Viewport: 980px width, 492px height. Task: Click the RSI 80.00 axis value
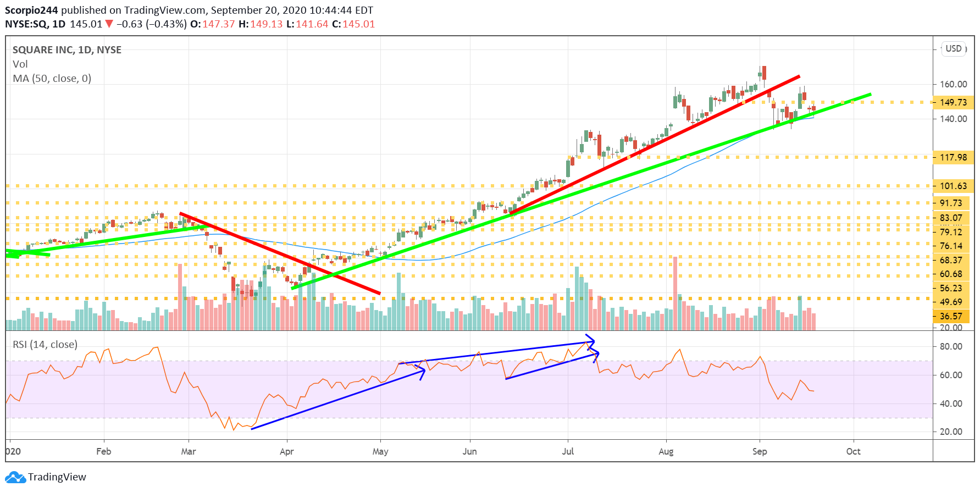pos(951,347)
